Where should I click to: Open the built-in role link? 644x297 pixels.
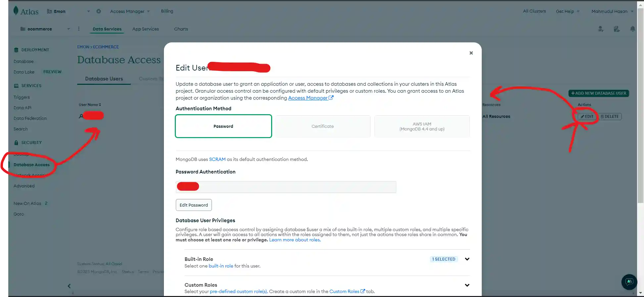coord(221,266)
